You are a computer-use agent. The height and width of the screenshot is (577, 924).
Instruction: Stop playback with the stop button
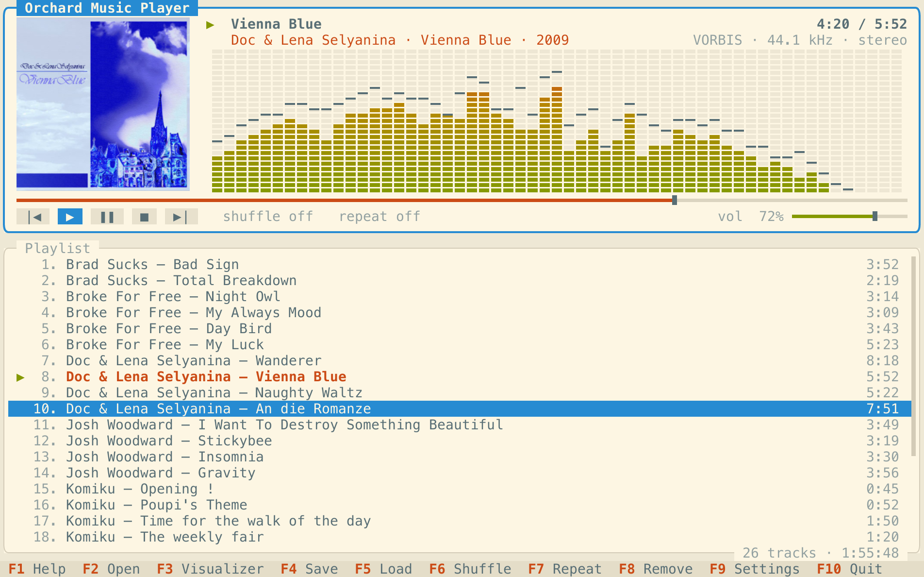click(x=144, y=217)
